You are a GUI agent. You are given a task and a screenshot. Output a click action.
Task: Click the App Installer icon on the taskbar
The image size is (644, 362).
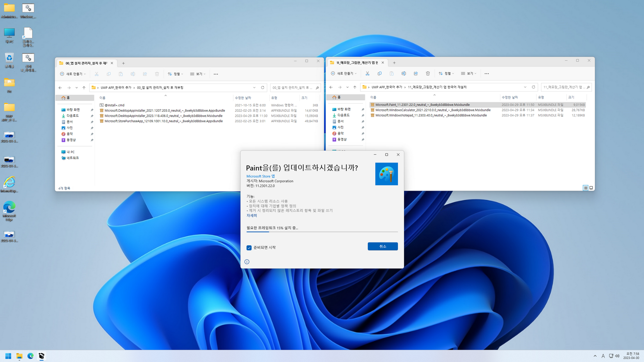coord(41,356)
